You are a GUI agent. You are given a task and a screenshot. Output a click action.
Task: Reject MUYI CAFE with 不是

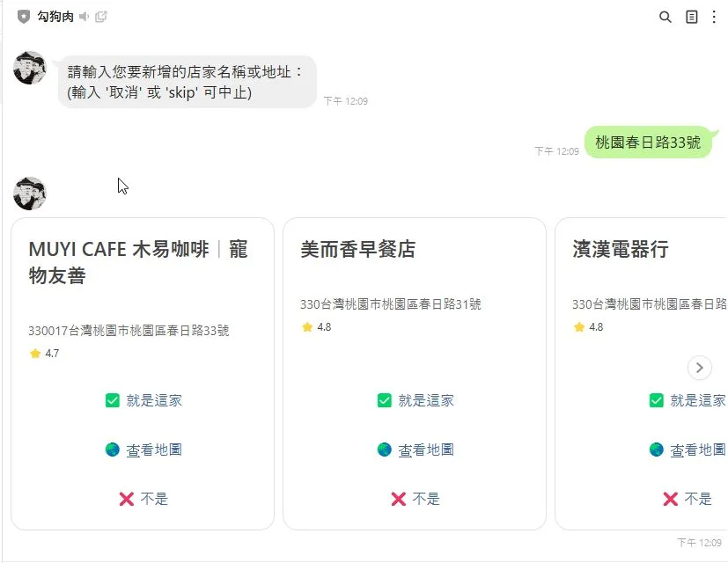click(x=143, y=499)
